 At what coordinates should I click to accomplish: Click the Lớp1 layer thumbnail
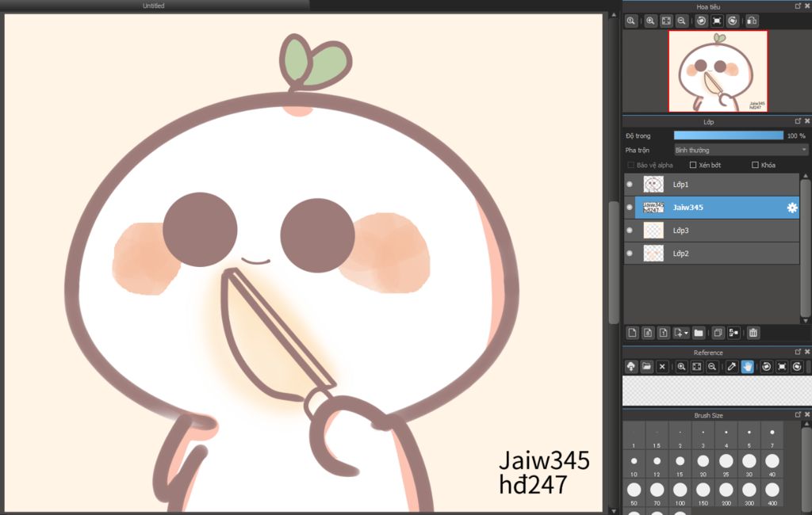coord(653,185)
